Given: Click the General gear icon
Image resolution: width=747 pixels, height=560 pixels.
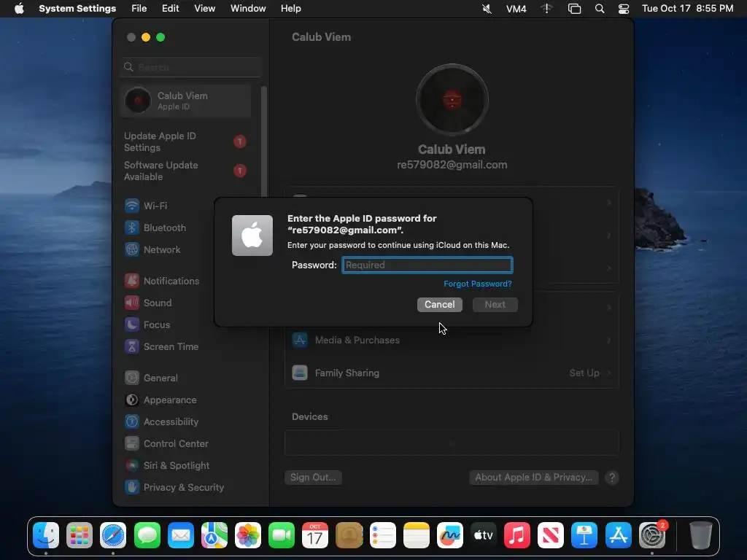Looking at the screenshot, I should tap(132, 378).
